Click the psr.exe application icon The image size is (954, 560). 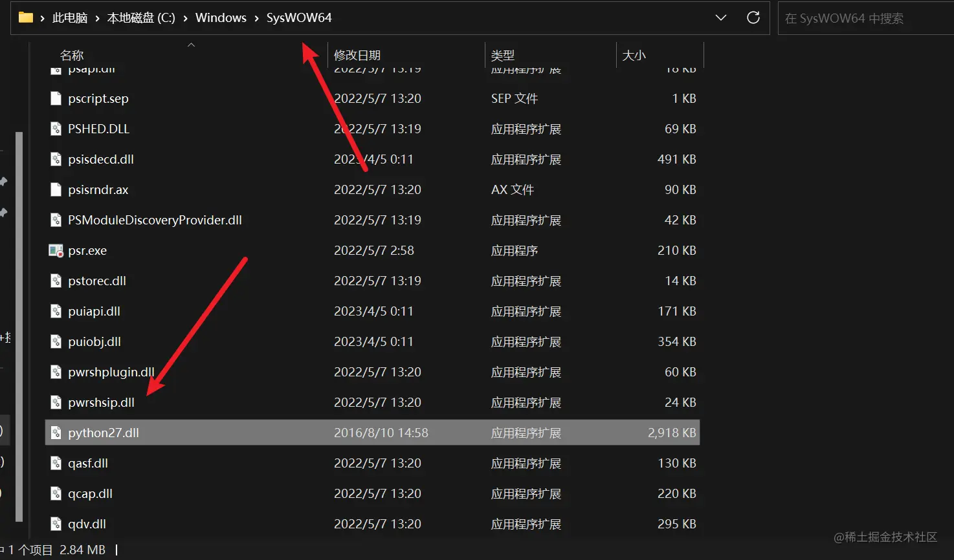point(56,250)
